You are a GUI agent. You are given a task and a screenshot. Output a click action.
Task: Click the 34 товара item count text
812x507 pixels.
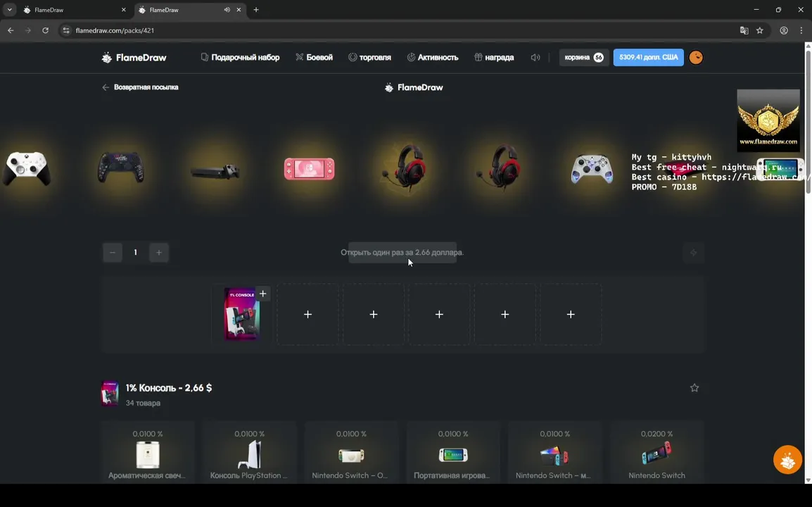click(143, 403)
